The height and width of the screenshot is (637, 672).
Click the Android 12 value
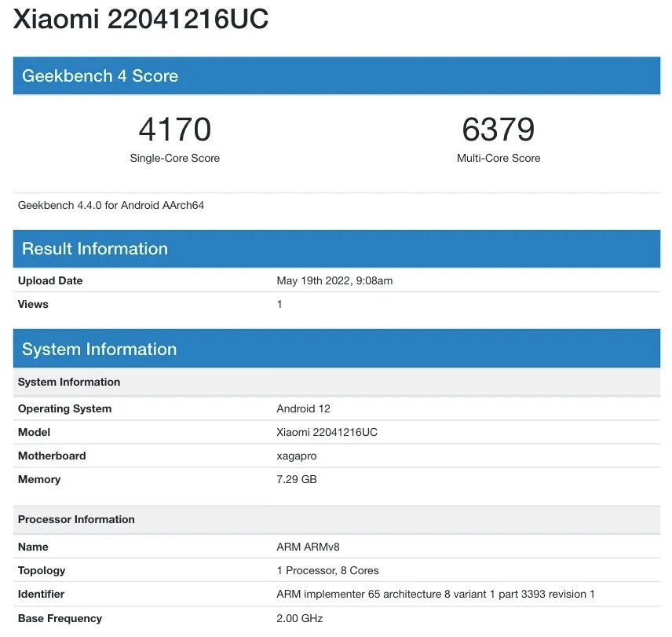coord(303,408)
